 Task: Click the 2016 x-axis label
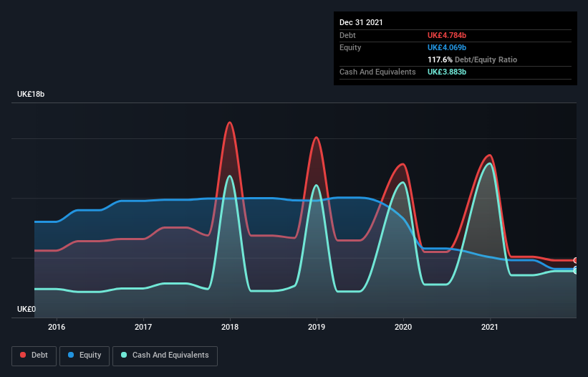[x=57, y=327]
